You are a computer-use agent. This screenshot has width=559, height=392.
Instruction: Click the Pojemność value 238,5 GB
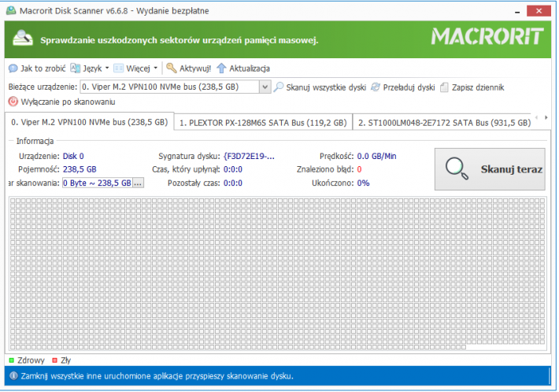80,169
